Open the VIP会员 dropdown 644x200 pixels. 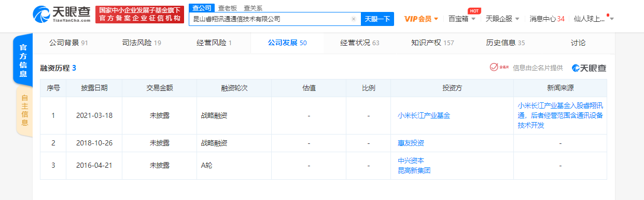(x=421, y=19)
